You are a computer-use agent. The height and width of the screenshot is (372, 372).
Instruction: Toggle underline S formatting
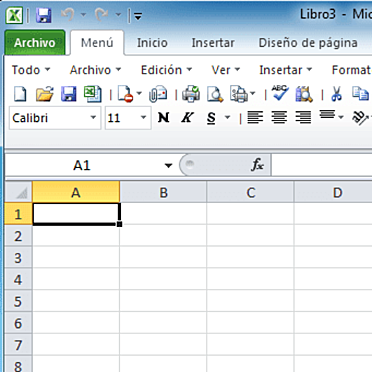211,118
